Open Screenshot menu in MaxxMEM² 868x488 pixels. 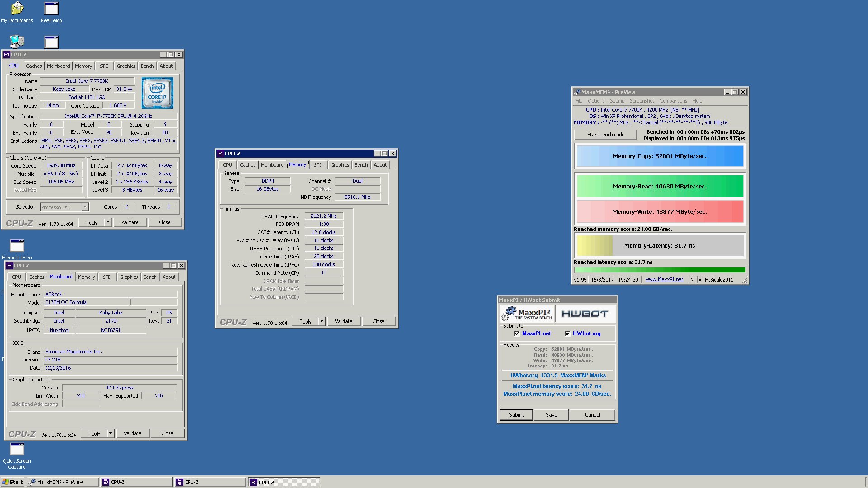pyautogui.click(x=642, y=101)
